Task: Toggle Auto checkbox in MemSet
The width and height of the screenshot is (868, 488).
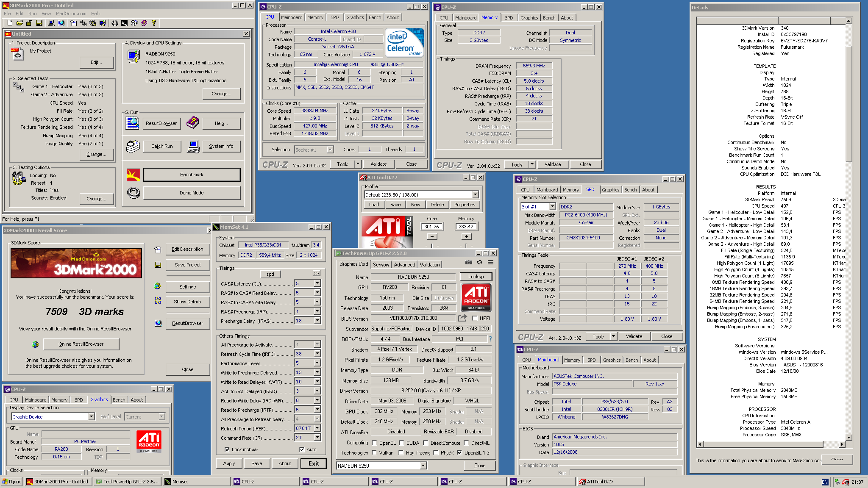Action: click(302, 449)
